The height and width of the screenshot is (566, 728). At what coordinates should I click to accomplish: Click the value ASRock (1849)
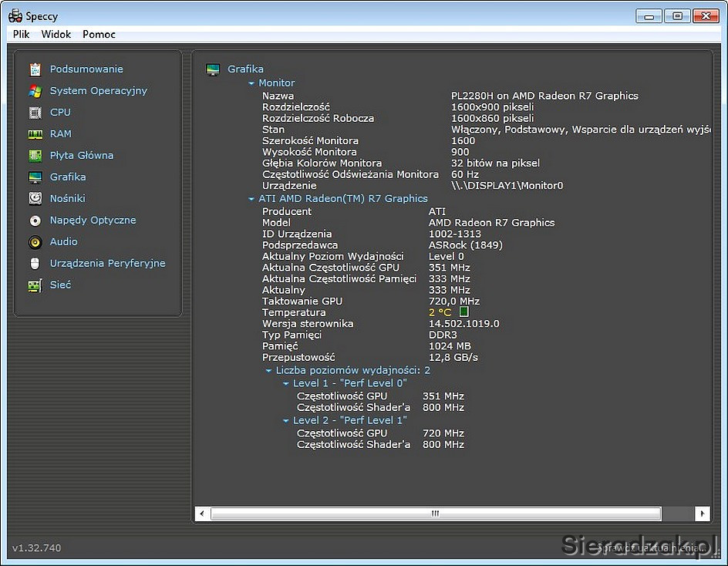[465, 244]
